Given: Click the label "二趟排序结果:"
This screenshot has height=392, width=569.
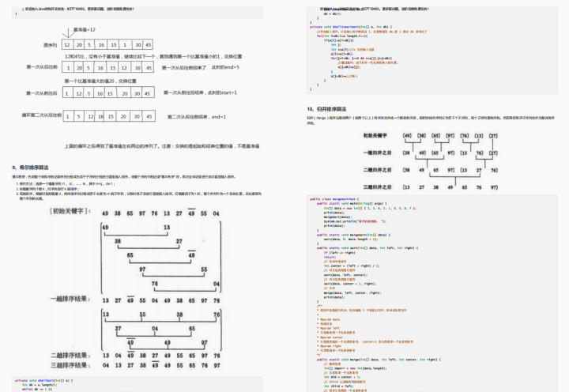Looking at the screenshot, I should tap(70, 356).
